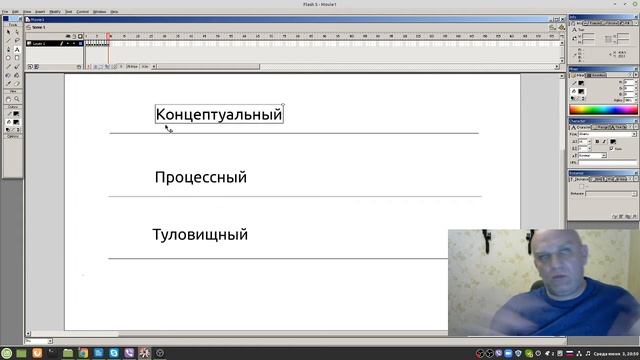Open the Skype icon in taskbar
Viewport: 640px width, 360px height.
coord(114,353)
